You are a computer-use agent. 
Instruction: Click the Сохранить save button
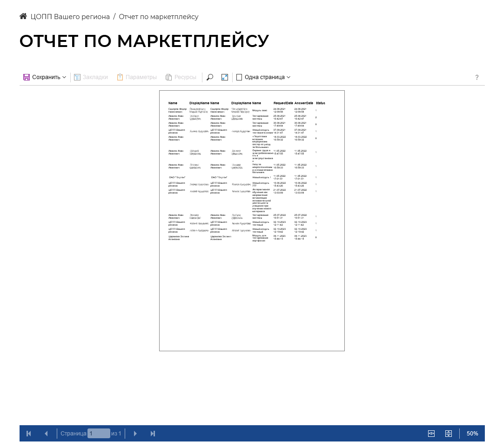[45, 77]
